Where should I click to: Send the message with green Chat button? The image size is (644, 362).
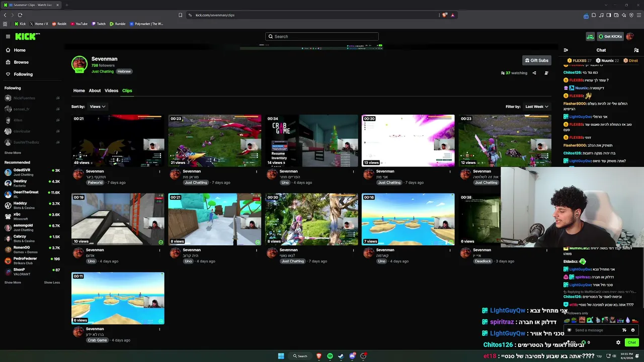(x=632, y=342)
